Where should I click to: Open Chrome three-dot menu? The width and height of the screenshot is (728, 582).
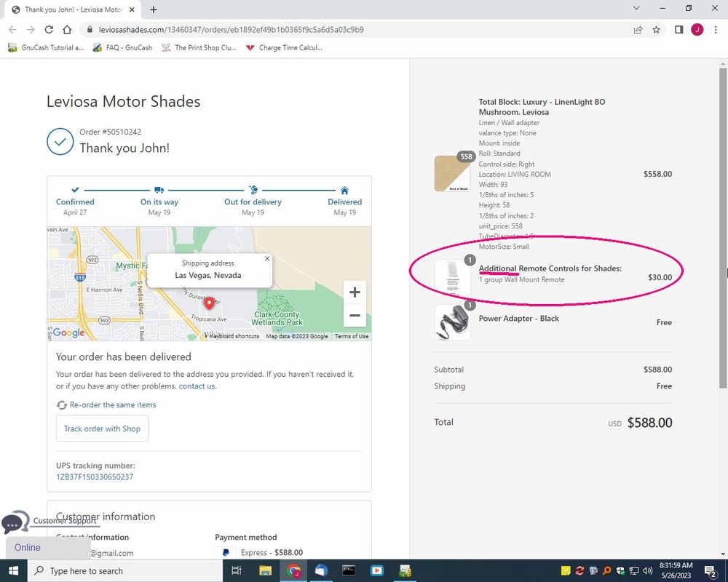tap(714, 30)
